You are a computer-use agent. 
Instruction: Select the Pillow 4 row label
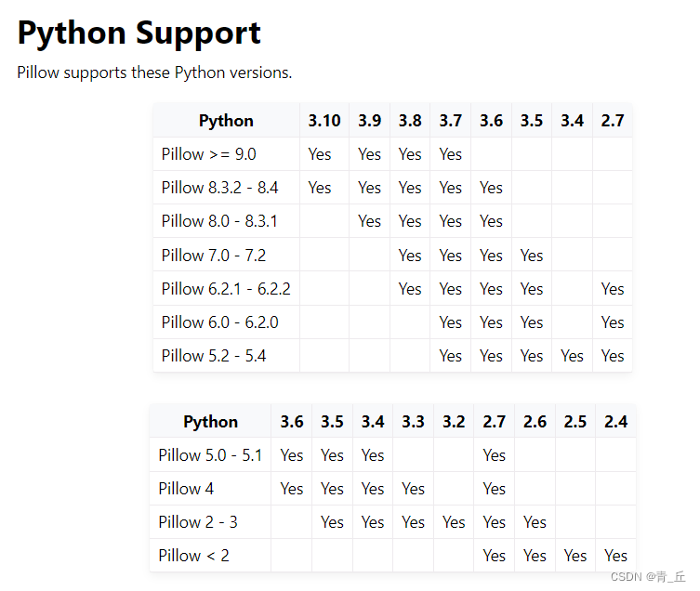coord(186,489)
